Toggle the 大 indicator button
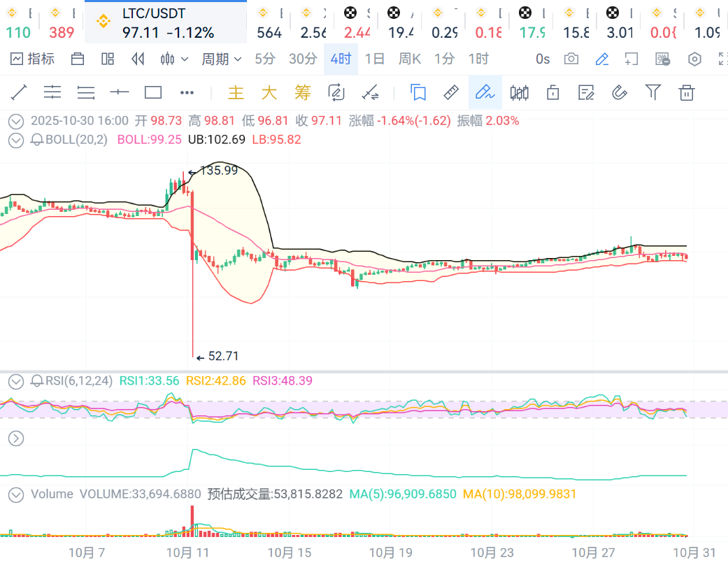The width and height of the screenshot is (728, 565). tap(269, 92)
